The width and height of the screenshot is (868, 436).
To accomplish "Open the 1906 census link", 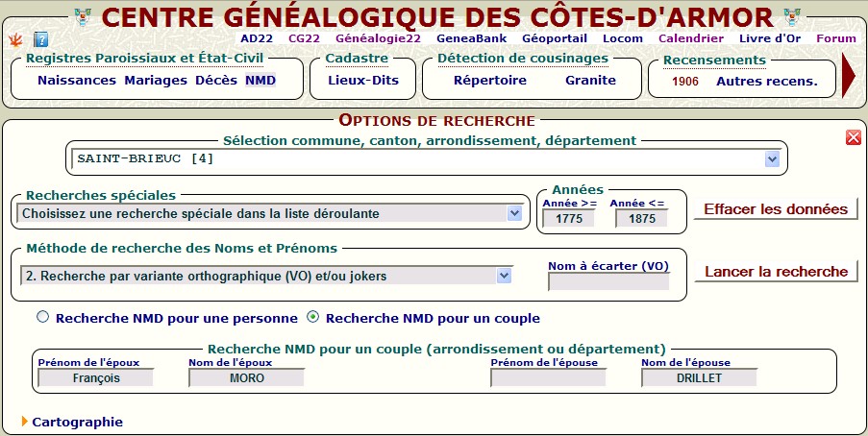I will (x=685, y=82).
